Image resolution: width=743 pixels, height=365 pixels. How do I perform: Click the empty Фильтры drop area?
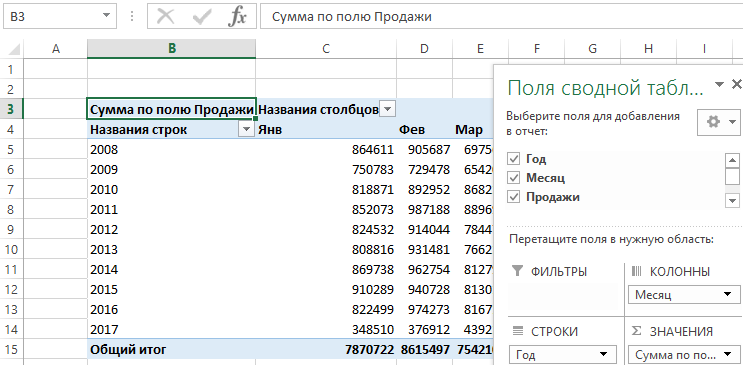click(563, 296)
